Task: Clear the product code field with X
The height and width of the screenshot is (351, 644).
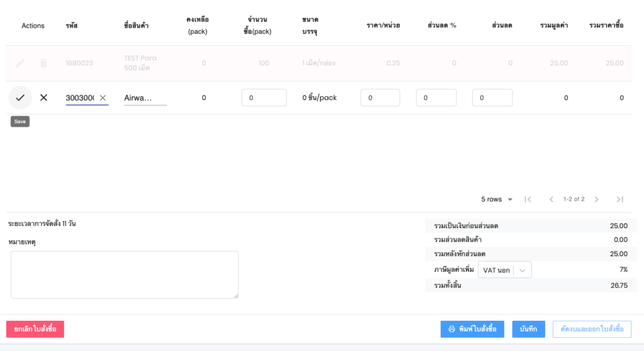Action: (x=103, y=97)
